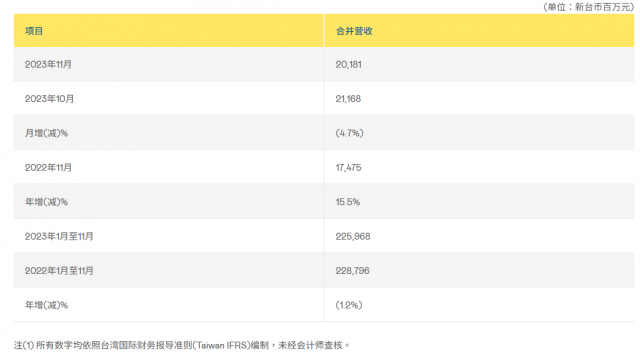This screenshot has width=640, height=360.
Task: Select the 2023年10月 row label
Action: coord(49,99)
